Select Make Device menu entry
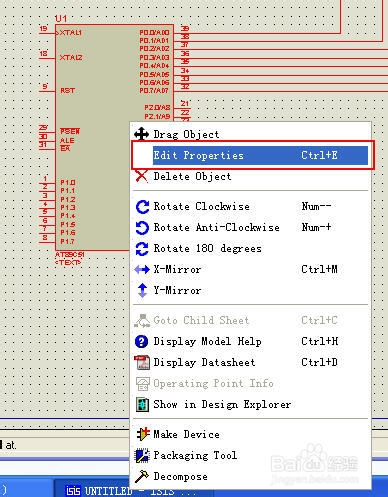This screenshot has width=388, height=497. click(251, 434)
